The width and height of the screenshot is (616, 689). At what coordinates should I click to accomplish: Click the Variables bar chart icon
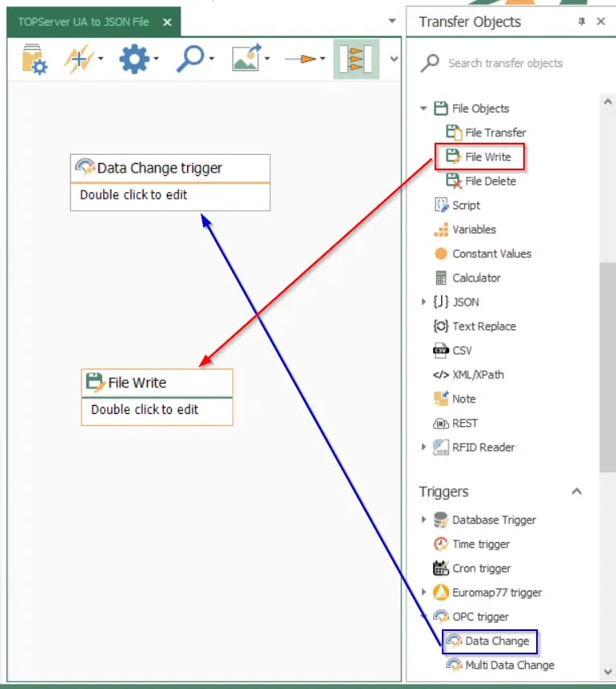tap(441, 229)
